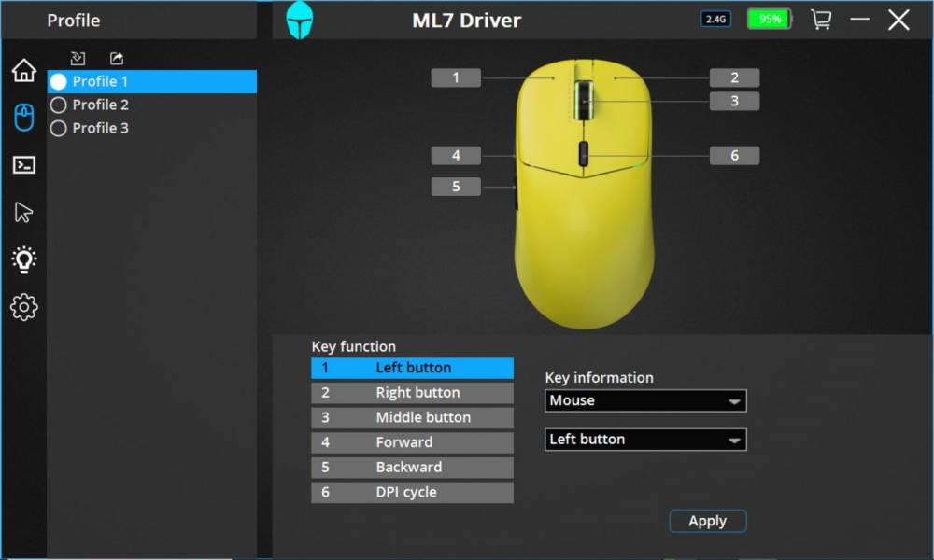The height and width of the screenshot is (560, 934).
Task: Click the 2.4G connection indicator
Action: (715, 19)
